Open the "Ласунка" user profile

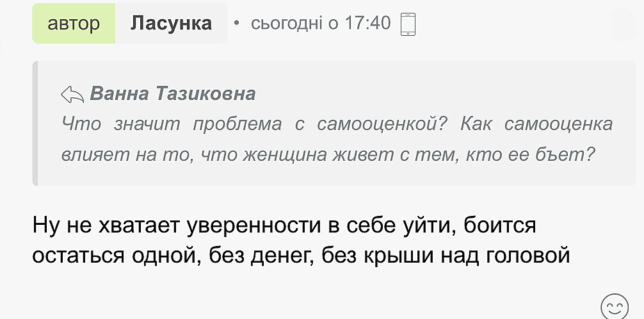[171, 24]
